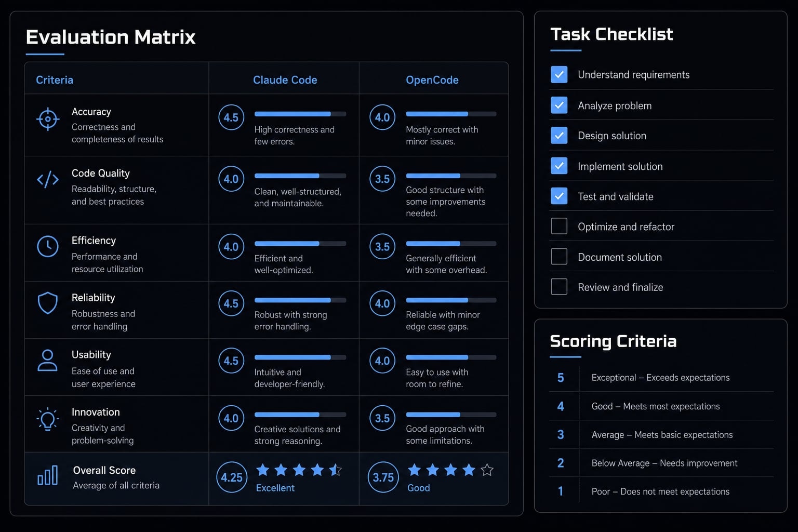Viewport: 798px width, 532px height.
Task: Click Claude Code's Accuracy progress bar
Action: pos(300,114)
